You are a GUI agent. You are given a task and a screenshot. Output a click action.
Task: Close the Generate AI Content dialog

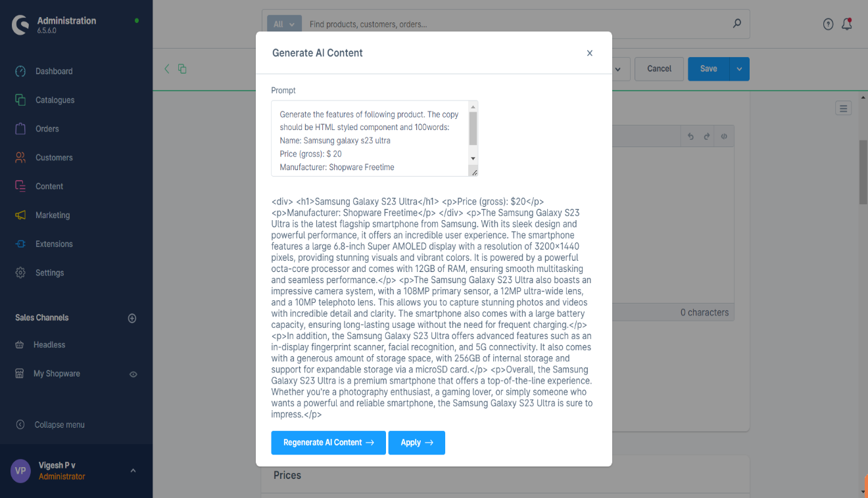[590, 53]
